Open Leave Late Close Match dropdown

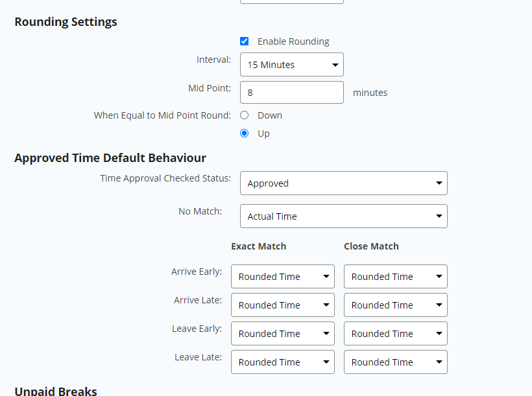click(x=396, y=362)
